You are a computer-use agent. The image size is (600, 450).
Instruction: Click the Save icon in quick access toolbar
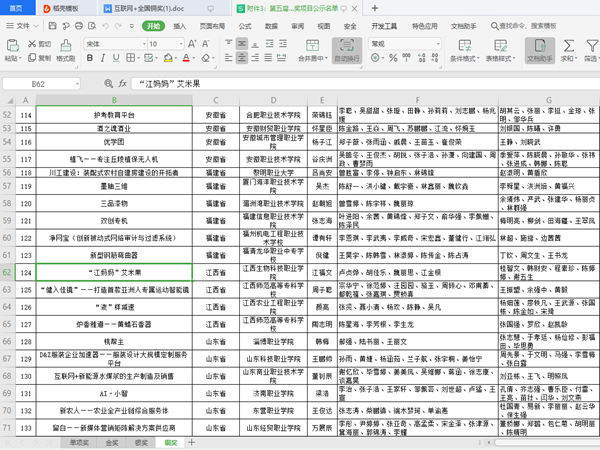53,26
